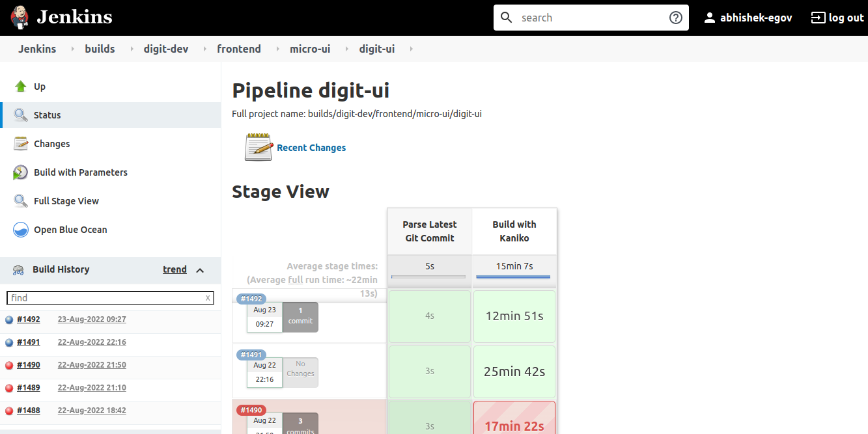Select micro-ui in the breadcrumb
This screenshot has width=868, height=434.
(x=311, y=49)
